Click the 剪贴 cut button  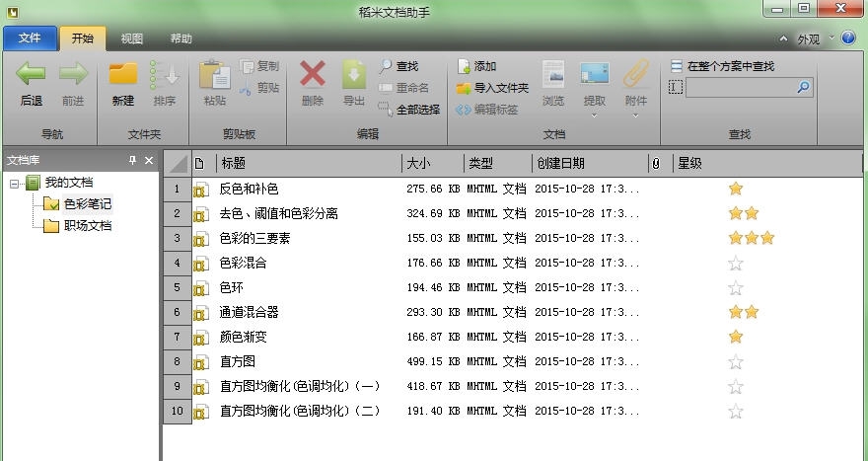259,88
